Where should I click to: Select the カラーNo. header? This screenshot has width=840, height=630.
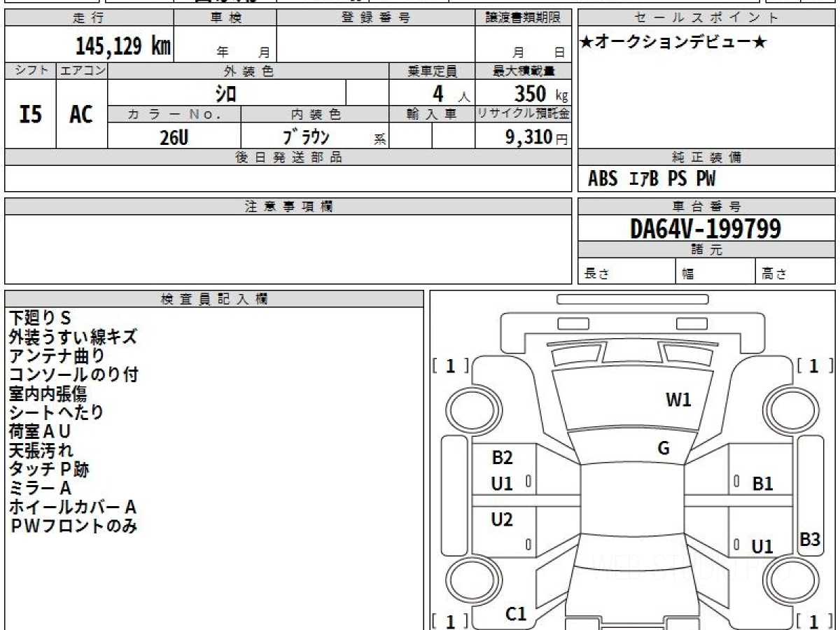[174, 114]
